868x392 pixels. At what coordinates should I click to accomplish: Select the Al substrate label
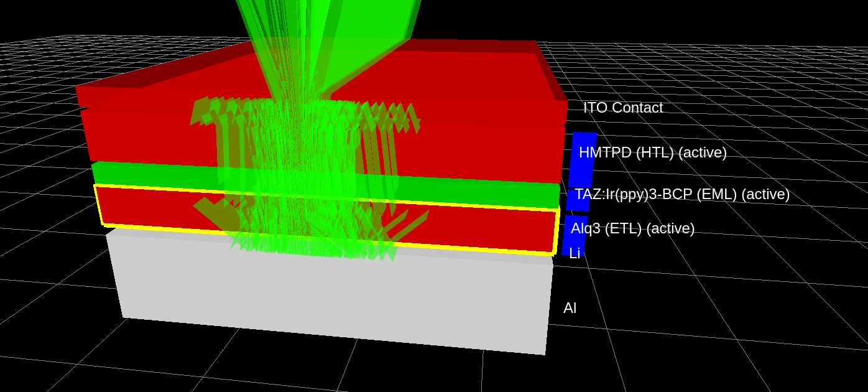(x=570, y=307)
